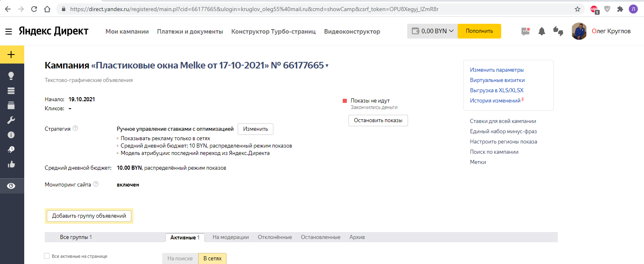Open Выгрузка в XLS/XLSX link
This screenshot has width=644, height=264.
(497, 90)
